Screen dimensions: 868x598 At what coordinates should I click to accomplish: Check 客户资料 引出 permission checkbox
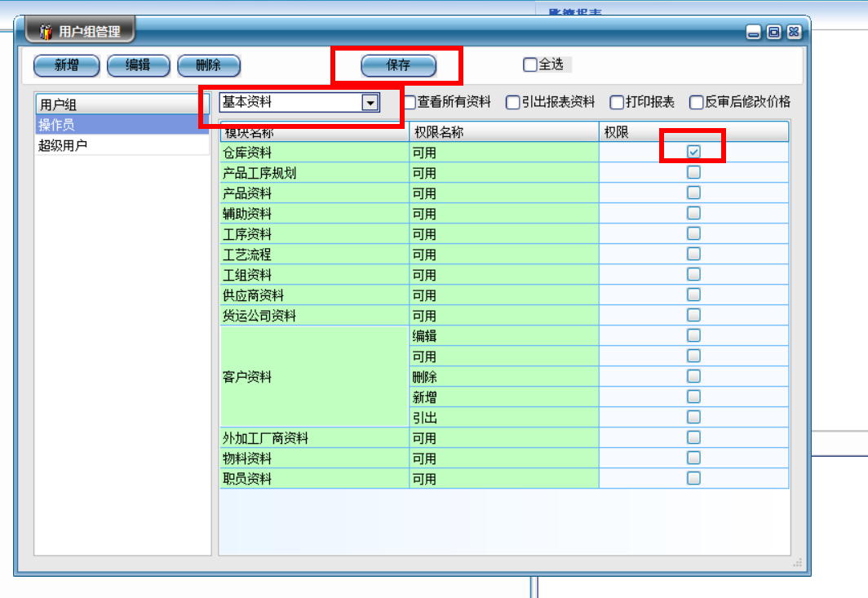pyautogui.click(x=693, y=417)
